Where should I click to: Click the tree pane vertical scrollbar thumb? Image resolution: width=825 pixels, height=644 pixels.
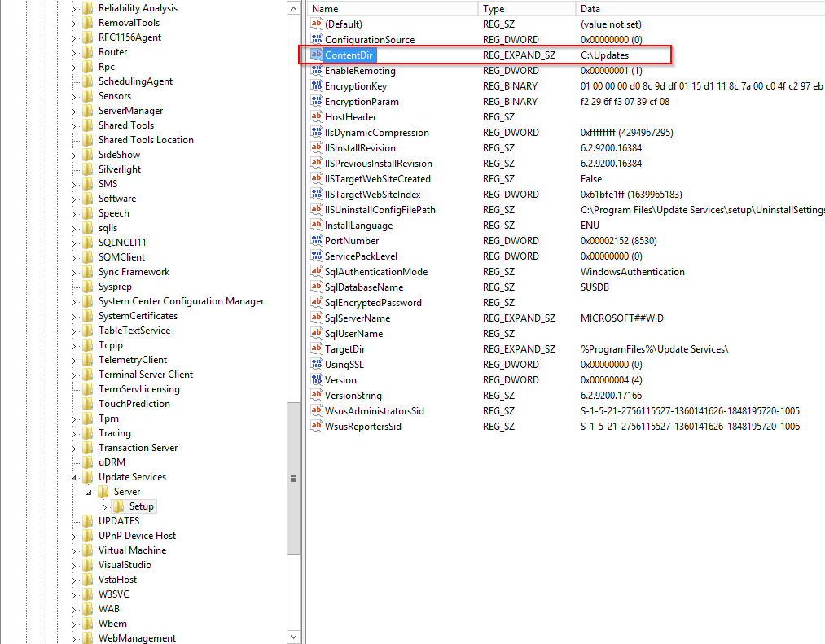293,478
